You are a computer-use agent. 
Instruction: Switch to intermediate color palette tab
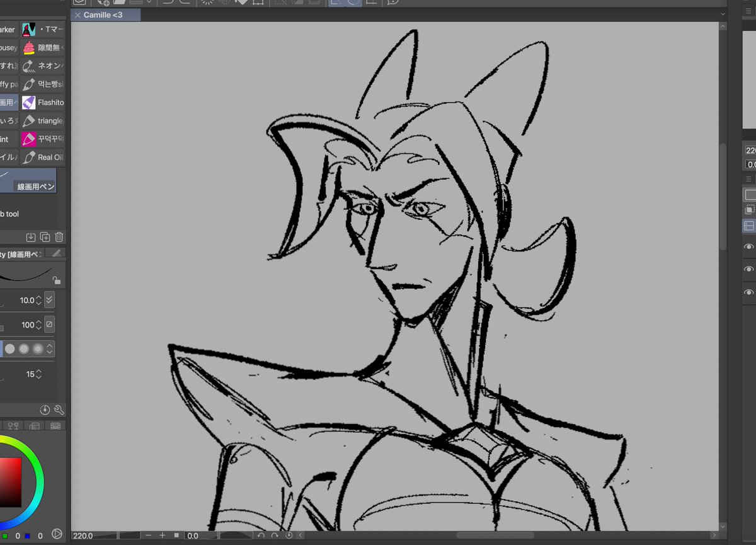pyautogui.click(x=35, y=426)
